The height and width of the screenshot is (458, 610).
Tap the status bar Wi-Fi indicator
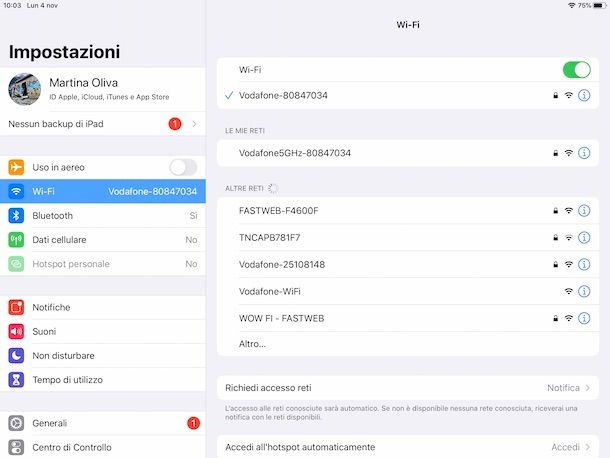coord(571,5)
